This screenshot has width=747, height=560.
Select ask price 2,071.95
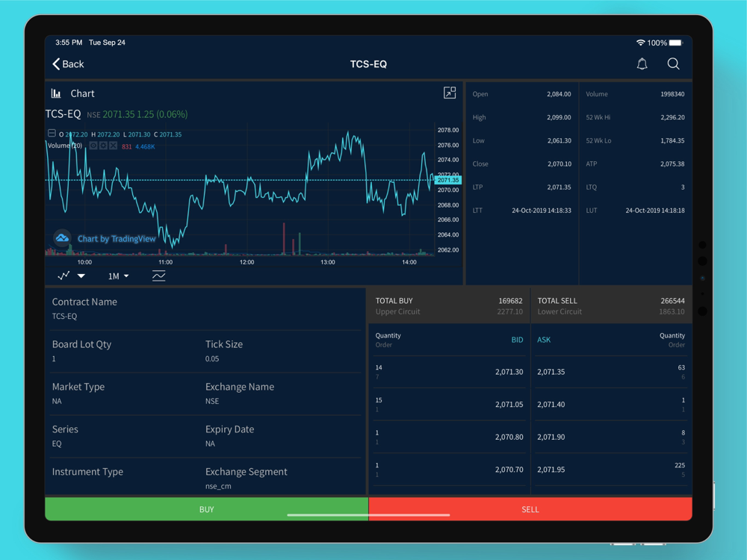[x=551, y=470]
